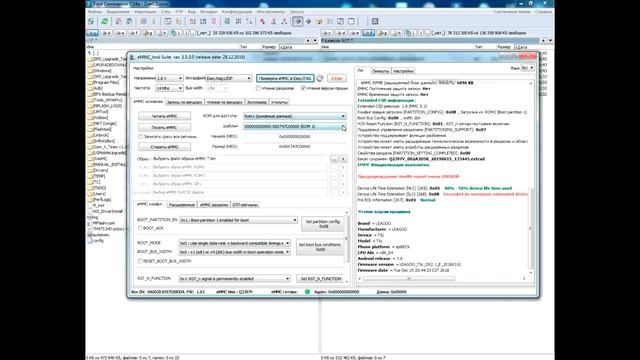Click the red Stop button

click(x=337, y=78)
